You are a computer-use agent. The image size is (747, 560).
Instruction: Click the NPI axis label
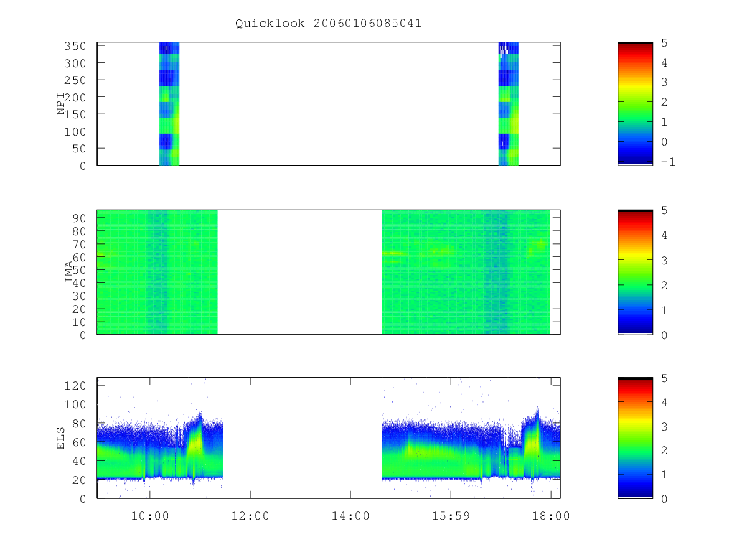(x=62, y=103)
